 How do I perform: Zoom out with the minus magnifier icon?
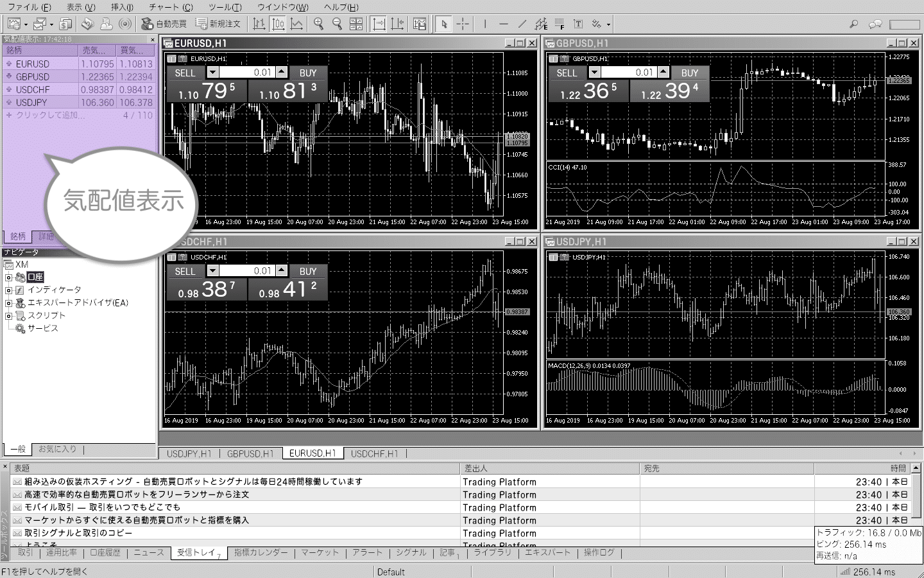click(x=337, y=24)
